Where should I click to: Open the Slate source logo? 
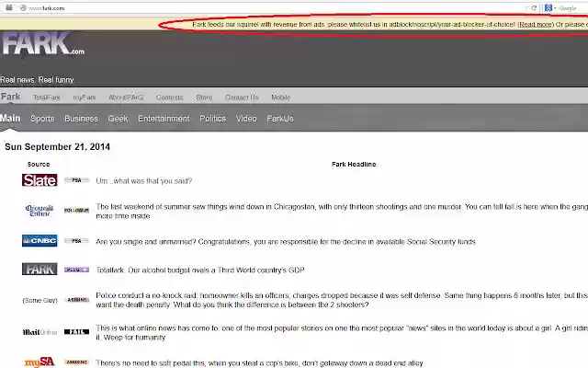(40, 180)
